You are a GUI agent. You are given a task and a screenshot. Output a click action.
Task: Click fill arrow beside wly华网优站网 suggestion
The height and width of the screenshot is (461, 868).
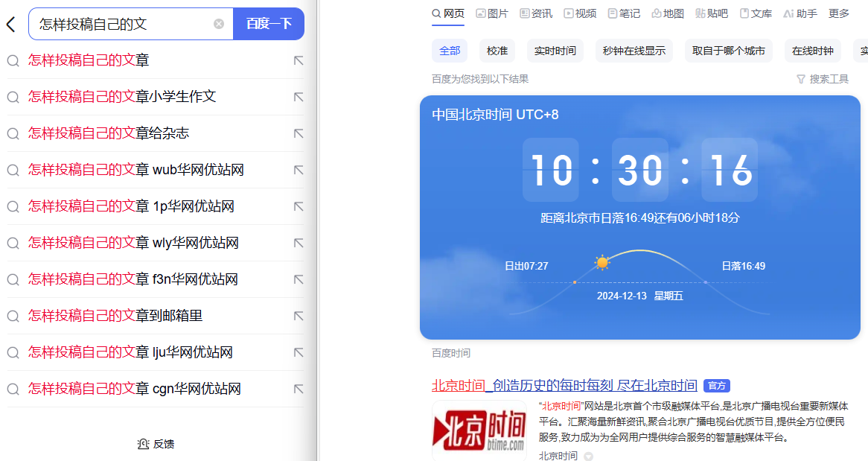tap(299, 244)
